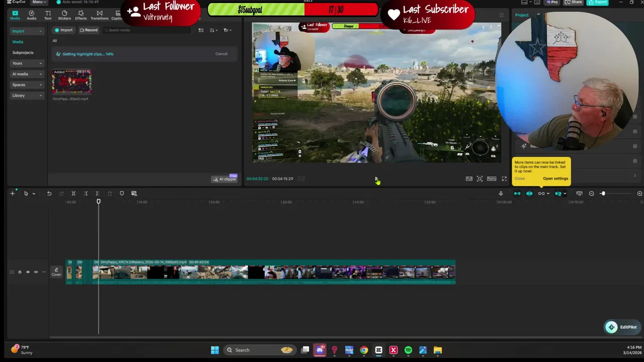Open the CapCut Menu dropdown
644x362 pixels.
click(38, 2)
